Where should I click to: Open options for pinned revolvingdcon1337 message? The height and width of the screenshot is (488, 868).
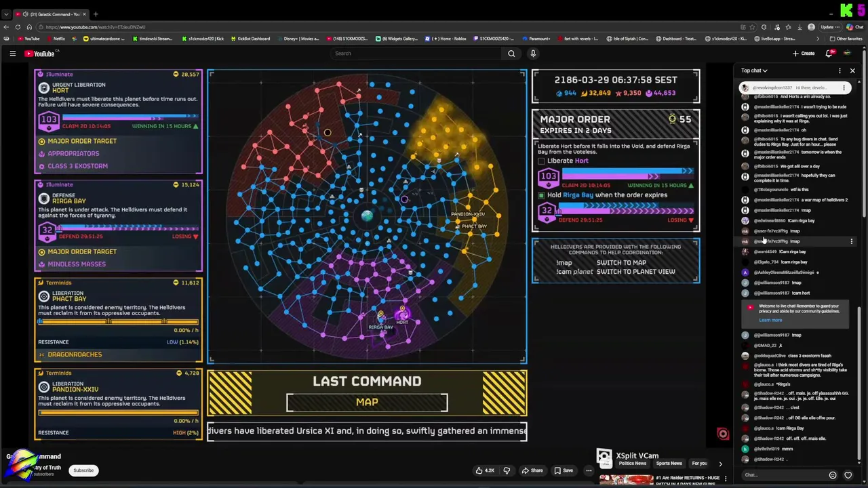[x=844, y=87]
